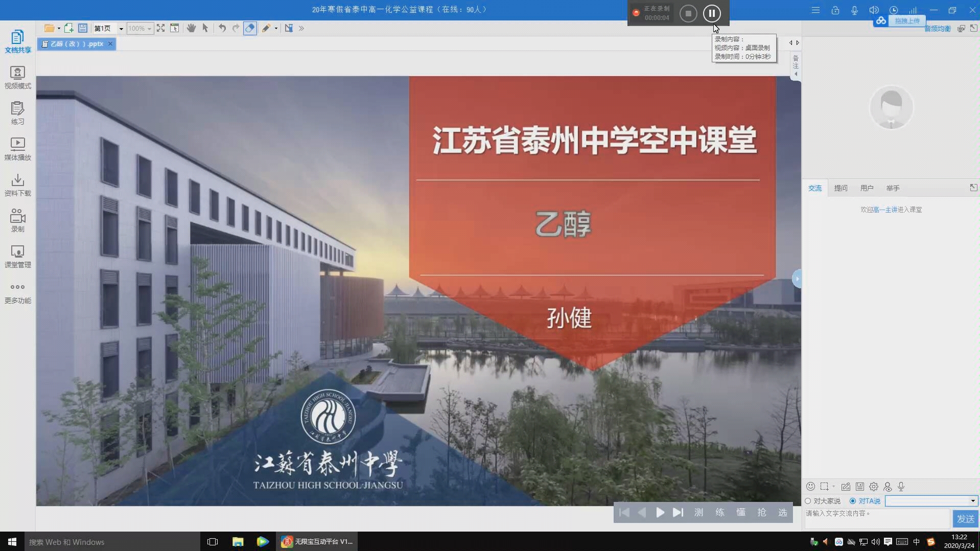Viewport: 980px width, 551px height.
Task: Open 媒体播放 media playback
Action: pyautogui.click(x=17, y=149)
